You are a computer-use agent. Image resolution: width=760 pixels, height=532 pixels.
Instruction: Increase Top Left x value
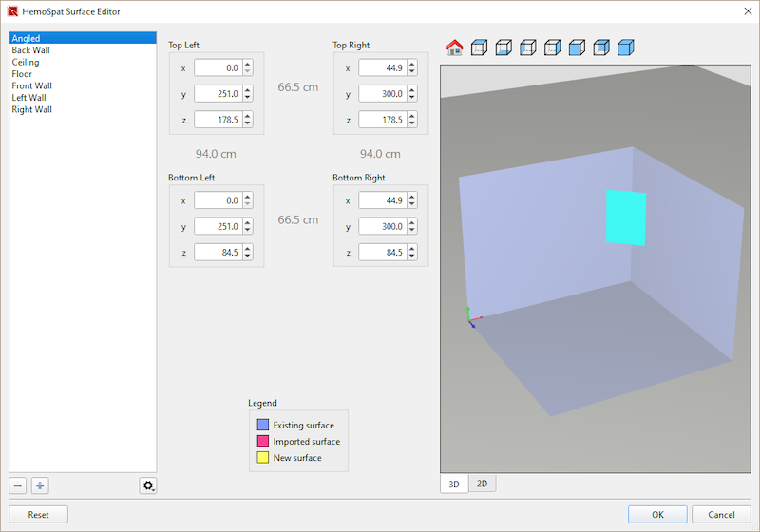tap(248, 65)
